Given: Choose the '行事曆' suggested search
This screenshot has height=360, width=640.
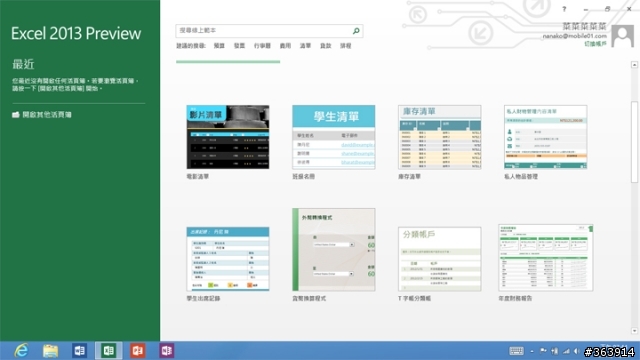Looking at the screenshot, I should pos(262,46).
